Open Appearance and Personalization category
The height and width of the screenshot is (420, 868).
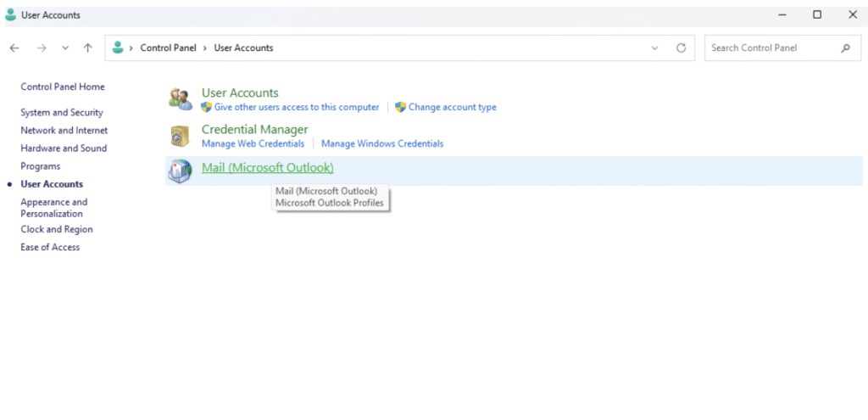[53, 208]
